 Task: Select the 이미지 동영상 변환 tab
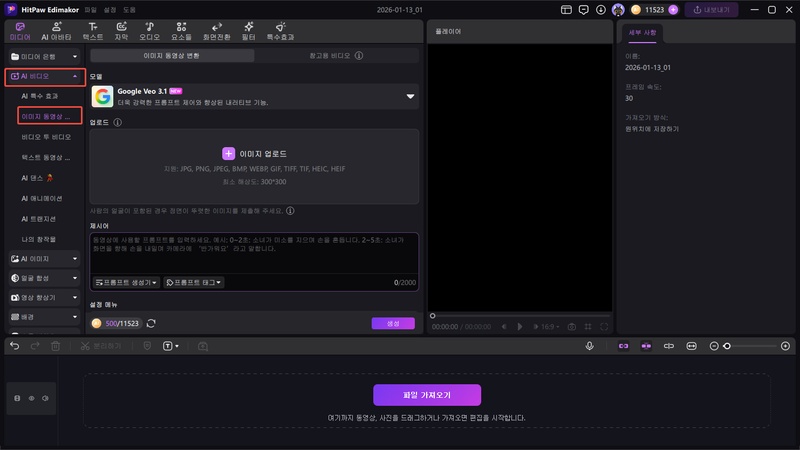pos(172,56)
